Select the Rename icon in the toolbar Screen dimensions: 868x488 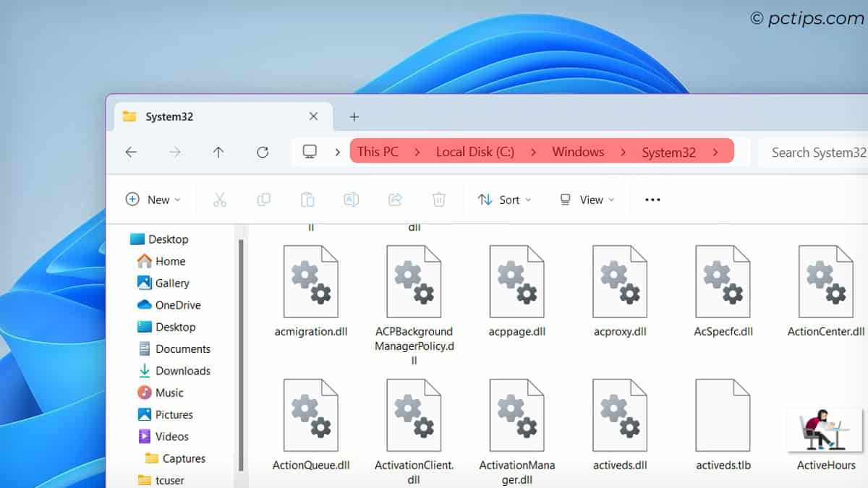(351, 200)
